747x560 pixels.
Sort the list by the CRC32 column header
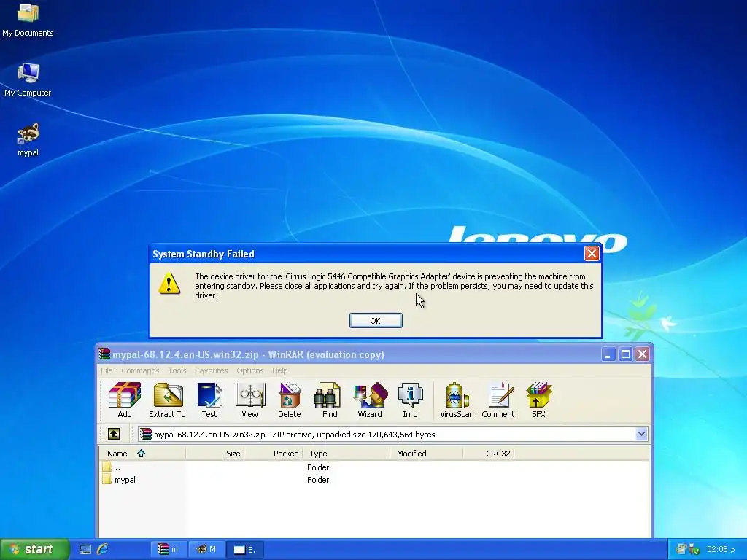[488, 454]
